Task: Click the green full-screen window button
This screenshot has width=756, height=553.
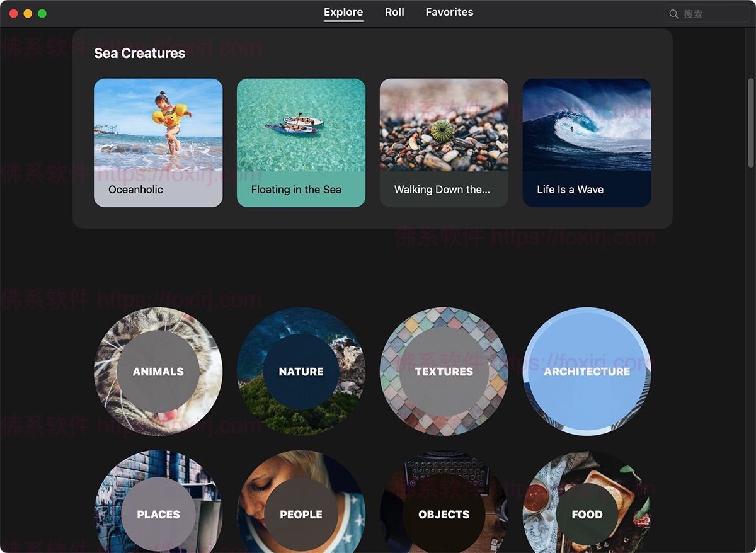Action: tap(42, 13)
